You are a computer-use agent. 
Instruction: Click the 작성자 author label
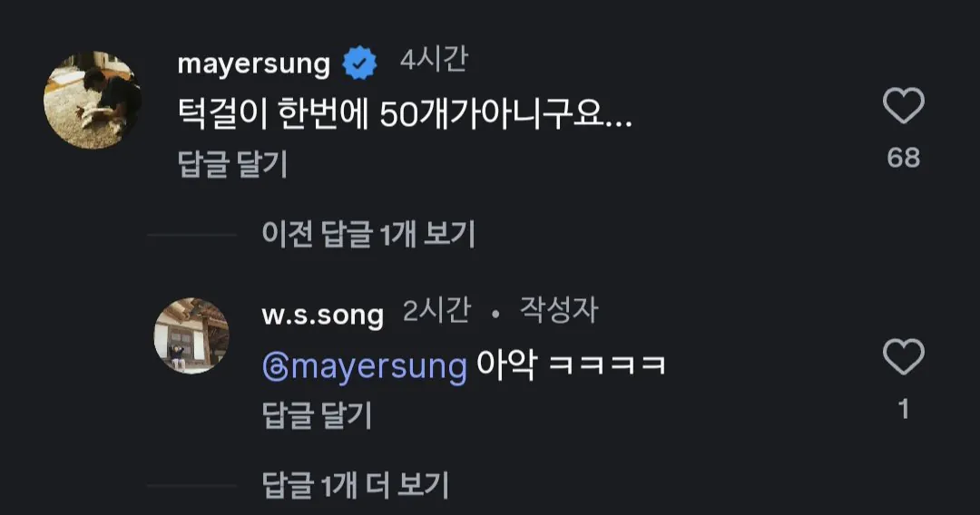click(x=558, y=312)
